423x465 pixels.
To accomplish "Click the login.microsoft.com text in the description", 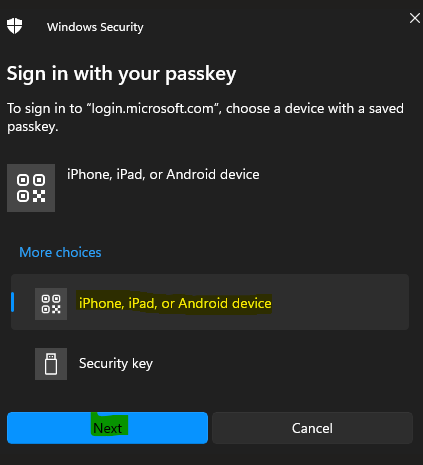I will (x=153, y=109).
